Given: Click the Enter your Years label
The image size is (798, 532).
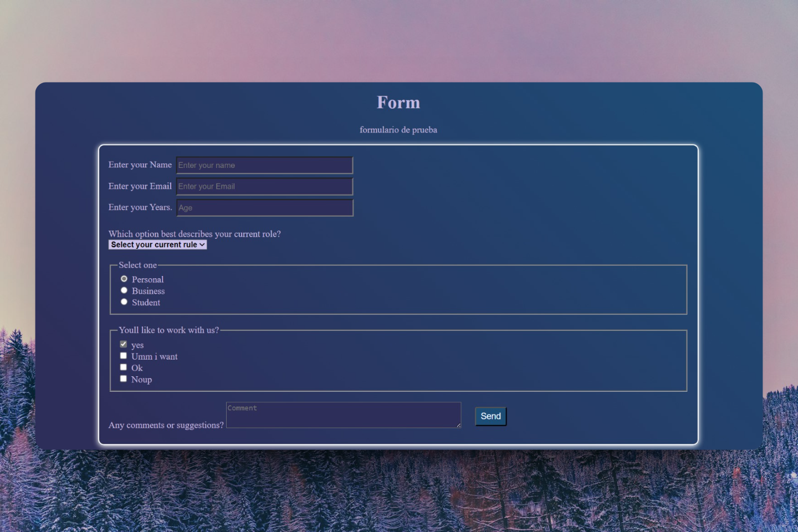Looking at the screenshot, I should point(140,207).
